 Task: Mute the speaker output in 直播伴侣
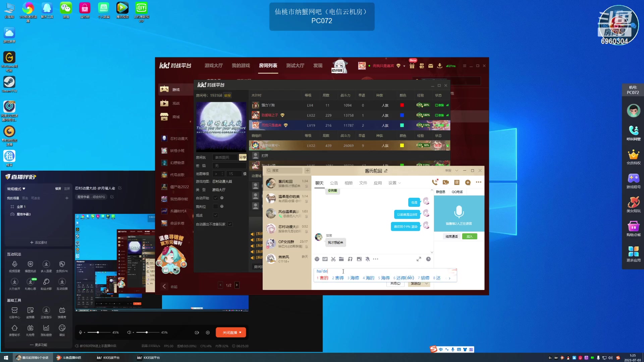[x=129, y=333]
